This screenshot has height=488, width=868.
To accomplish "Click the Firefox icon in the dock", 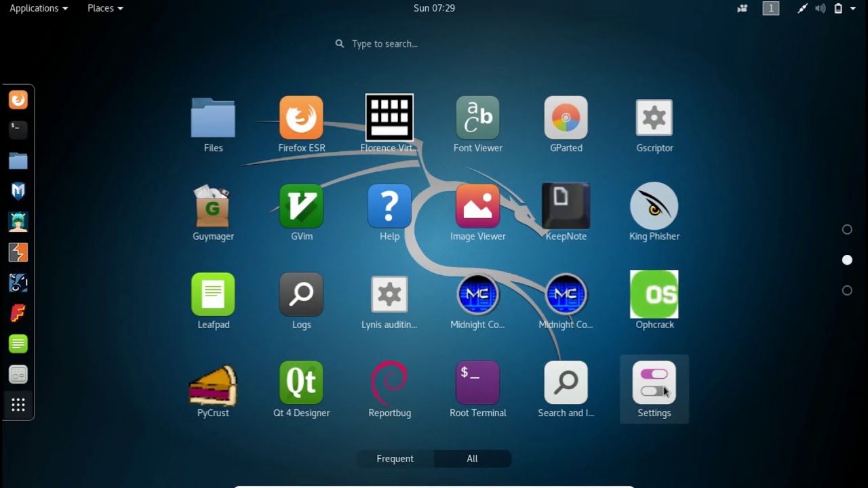I will coord(18,100).
